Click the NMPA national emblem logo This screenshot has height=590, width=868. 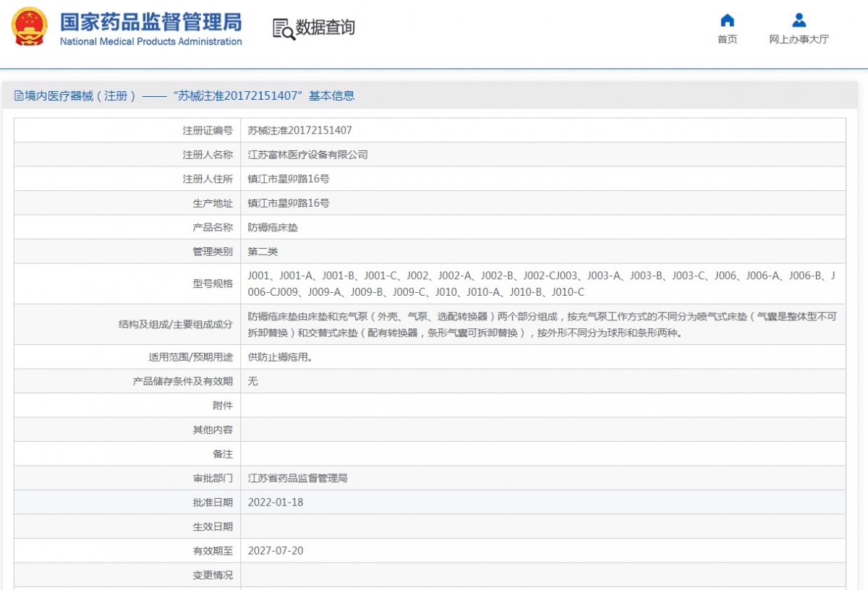tap(30, 27)
